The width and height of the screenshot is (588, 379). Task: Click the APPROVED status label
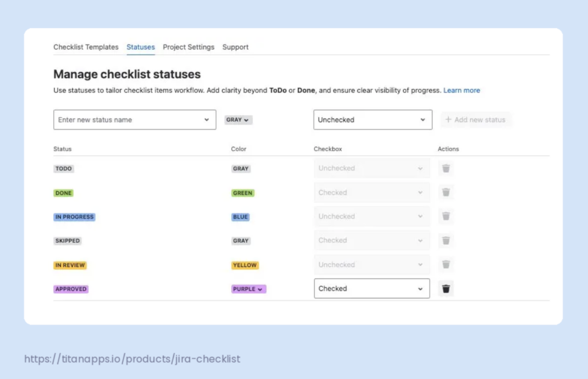(71, 289)
